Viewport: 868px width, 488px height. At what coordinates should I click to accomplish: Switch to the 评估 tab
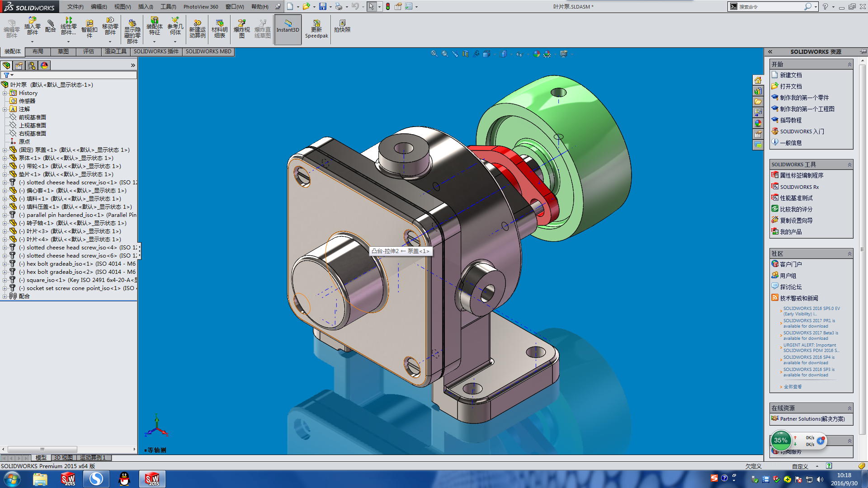click(x=89, y=52)
